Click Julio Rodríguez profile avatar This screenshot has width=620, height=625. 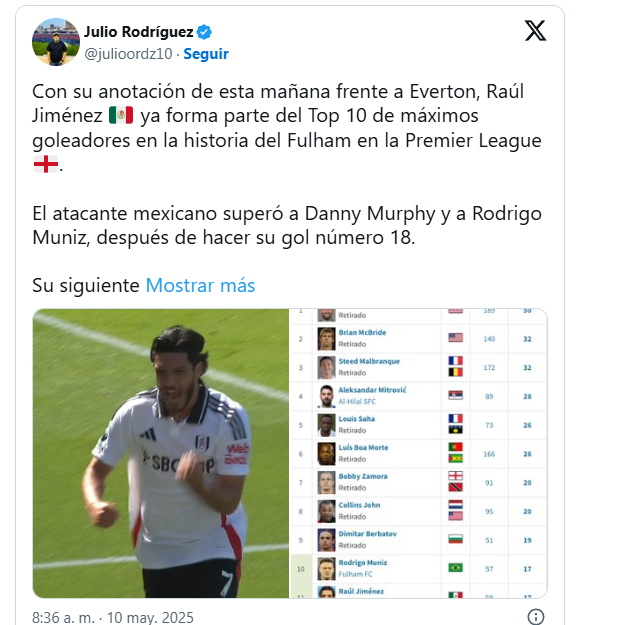click(x=56, y=42)
